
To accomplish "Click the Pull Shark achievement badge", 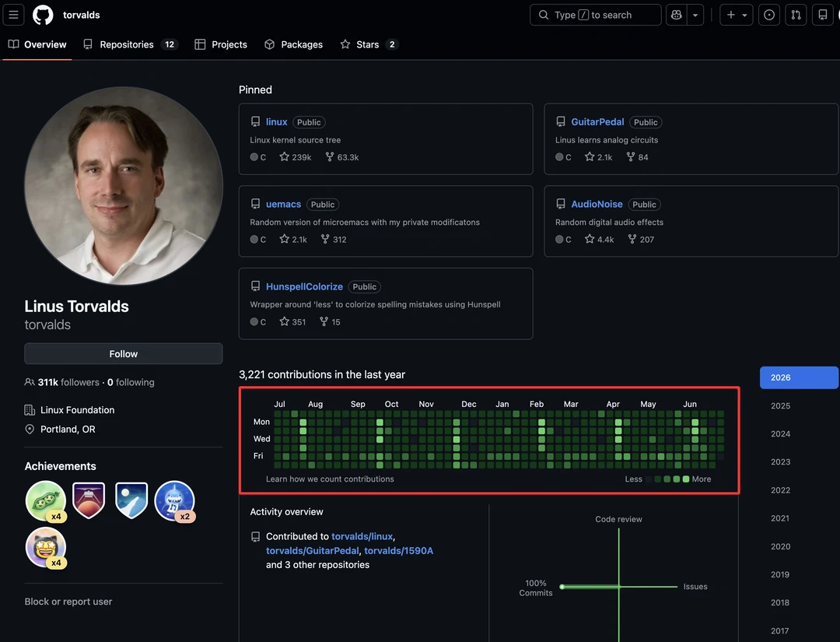I will (175, 501).
